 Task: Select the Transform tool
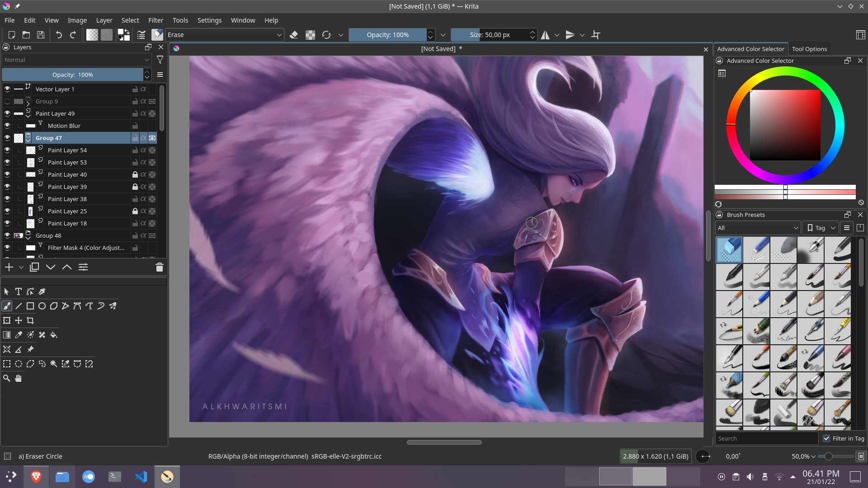click(7, 320)
